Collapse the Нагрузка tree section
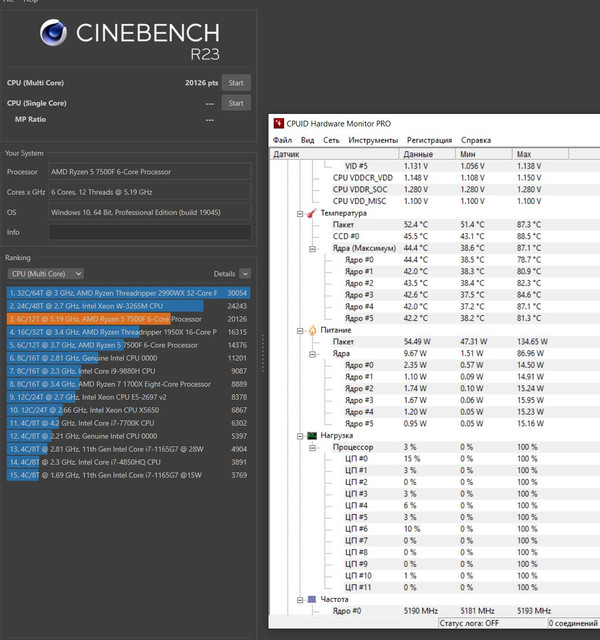The width and height of the screenshot is (600, 640). click(300, 436)
